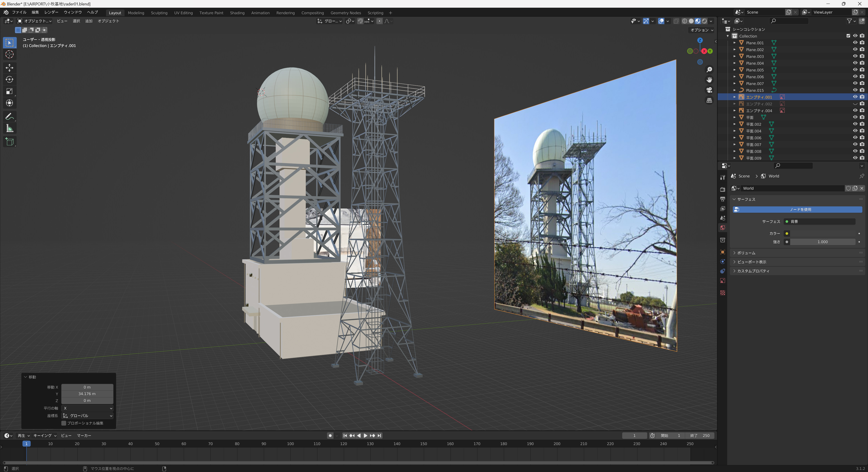Expand the ボリューム panel

(797, 253)
